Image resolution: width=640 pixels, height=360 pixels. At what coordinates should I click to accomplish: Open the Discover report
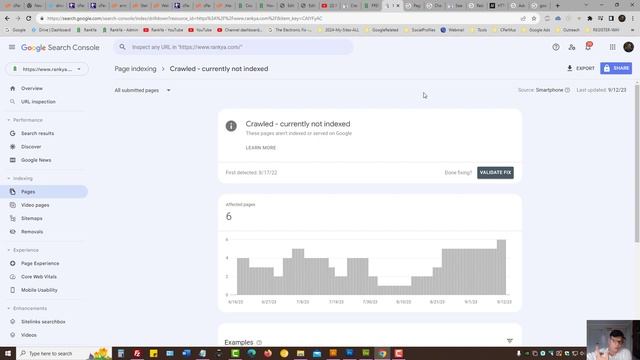pos(31,147)
